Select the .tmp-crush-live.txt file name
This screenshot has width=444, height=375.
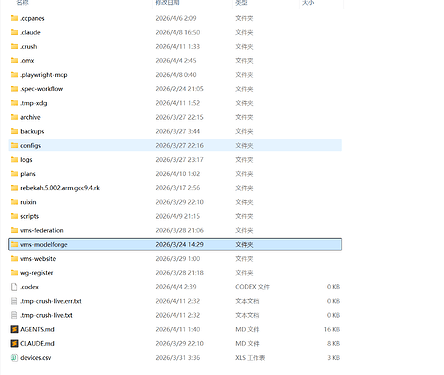(x=46, y=315)
